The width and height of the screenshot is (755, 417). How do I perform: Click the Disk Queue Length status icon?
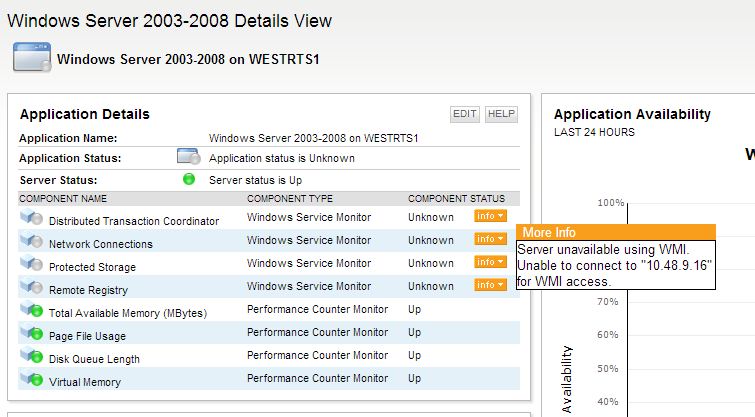click(x=31, y=355)
